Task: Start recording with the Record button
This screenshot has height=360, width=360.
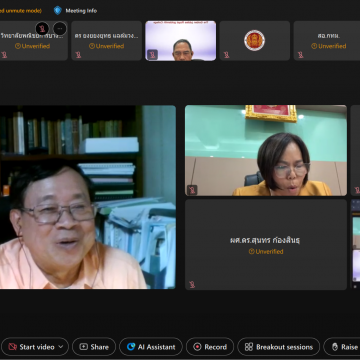Action: click(x=210, y=347)
